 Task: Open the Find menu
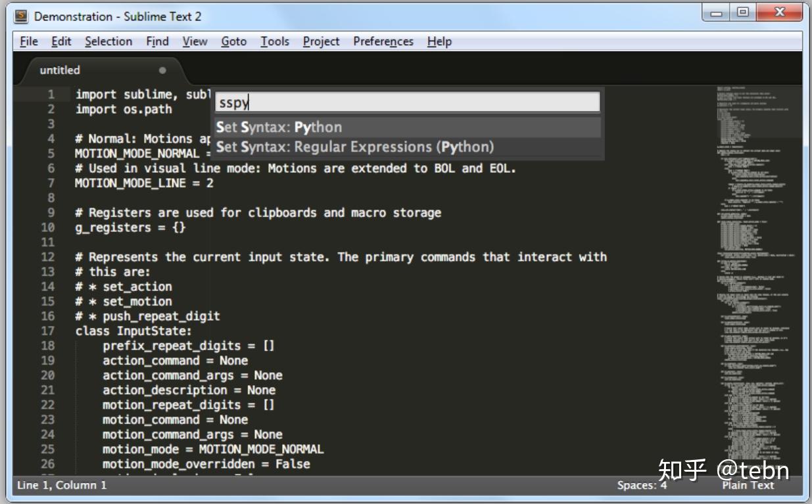[157, 41]
